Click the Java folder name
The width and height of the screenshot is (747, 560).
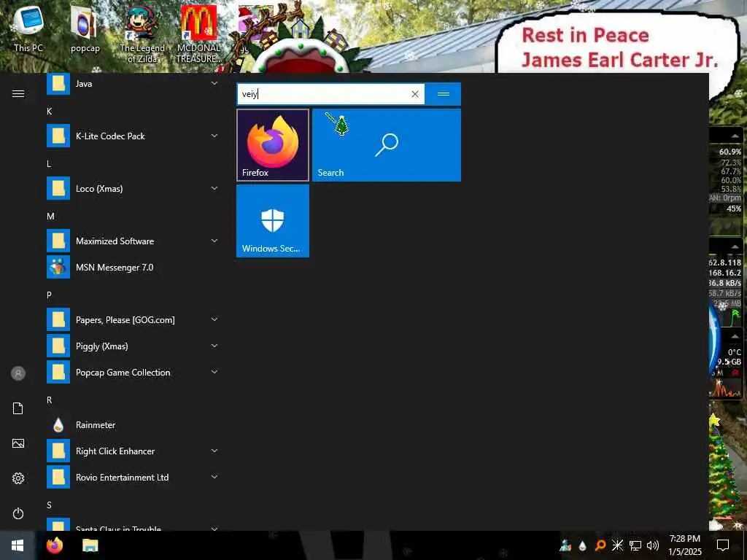click(84, 84)
